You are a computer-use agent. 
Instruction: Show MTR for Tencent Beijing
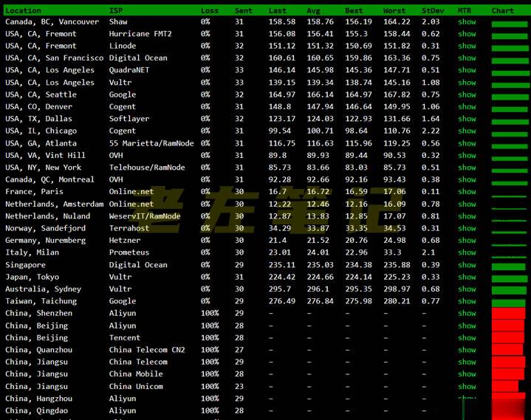467,338
